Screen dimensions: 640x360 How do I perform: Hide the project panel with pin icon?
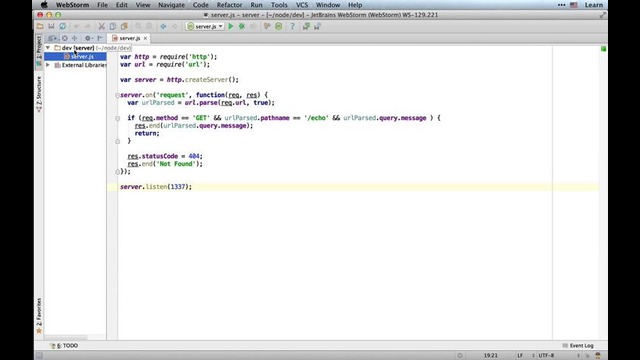click(100, 38)
